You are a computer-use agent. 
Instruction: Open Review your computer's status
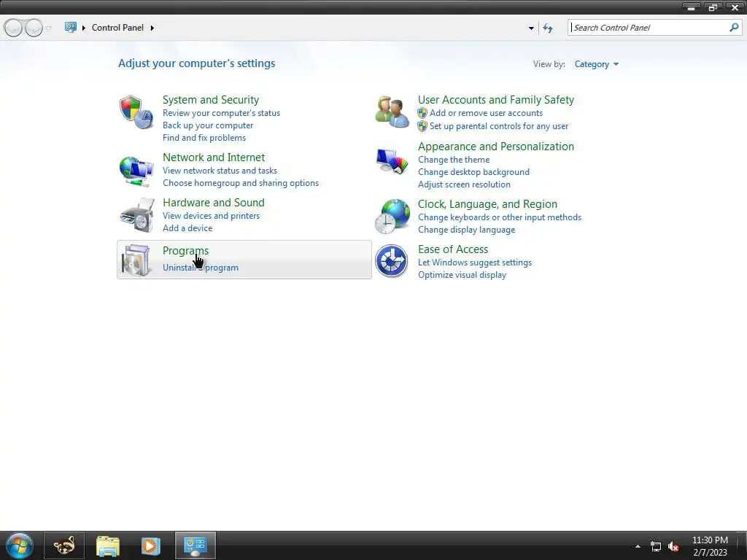coord(221,113)
